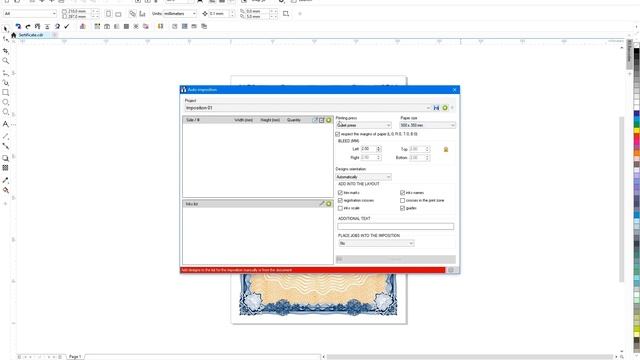
Task: Toggle respect the margins of paper checkbox
Action: [x=338, y=134]
